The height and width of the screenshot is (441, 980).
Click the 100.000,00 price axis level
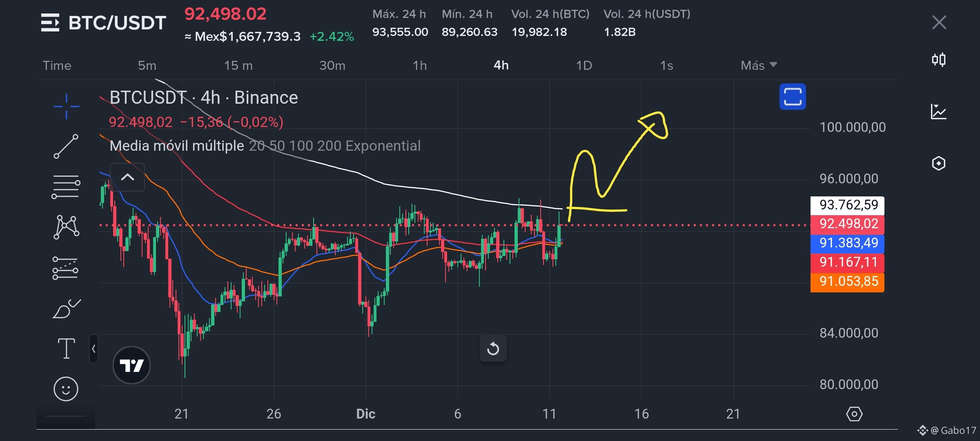click(x=853, y=127)
